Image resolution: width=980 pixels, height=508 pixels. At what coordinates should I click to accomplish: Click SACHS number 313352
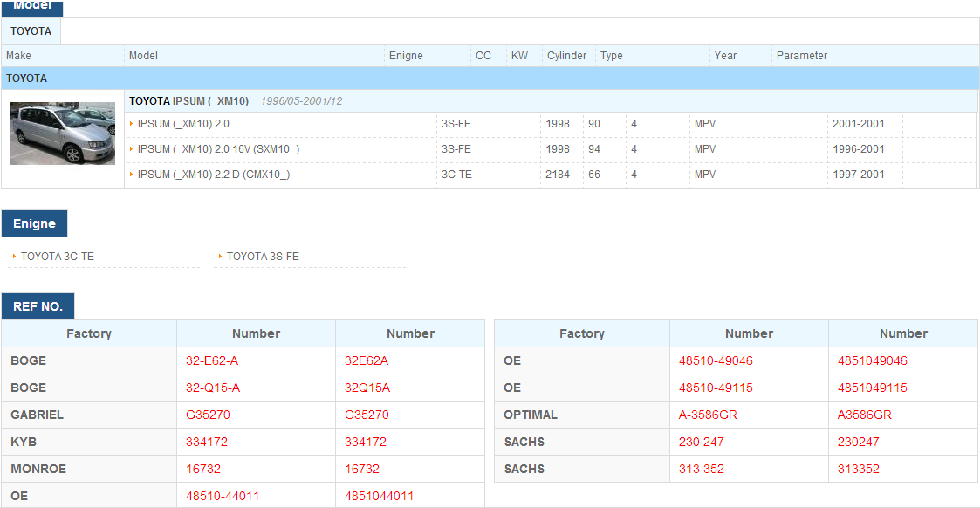pyautogui.click(x=858, y=469)
